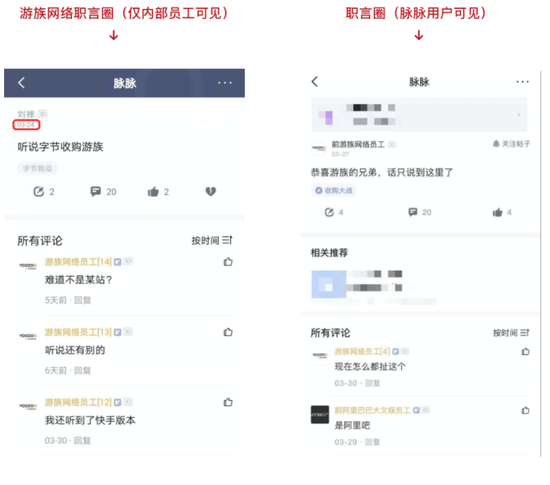Open the 收购大战 topic tag
Image resolution: width=550 pixels, height=485 pixels.
pyautogui.click(x=334, y=190)
